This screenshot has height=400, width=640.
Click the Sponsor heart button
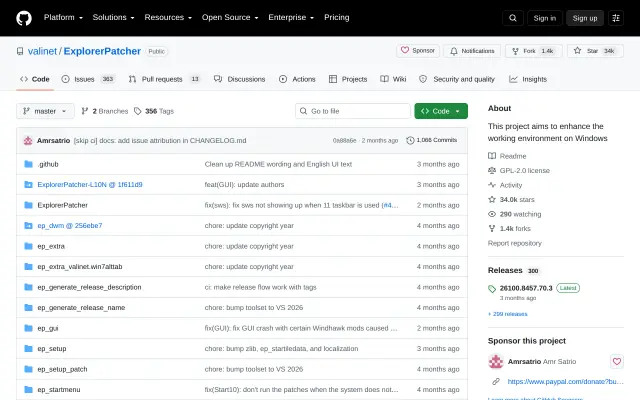(418, 51)
